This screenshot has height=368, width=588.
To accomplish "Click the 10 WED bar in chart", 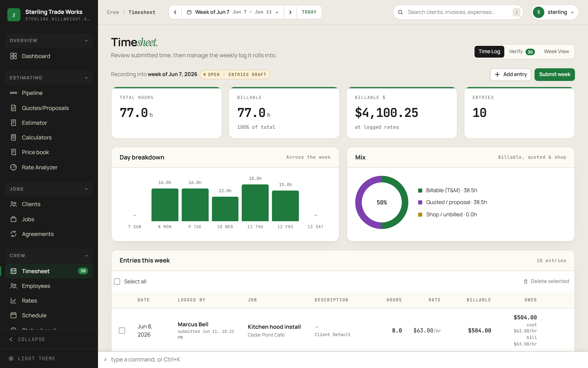I will pyautogui.click(x=225, y=209).
